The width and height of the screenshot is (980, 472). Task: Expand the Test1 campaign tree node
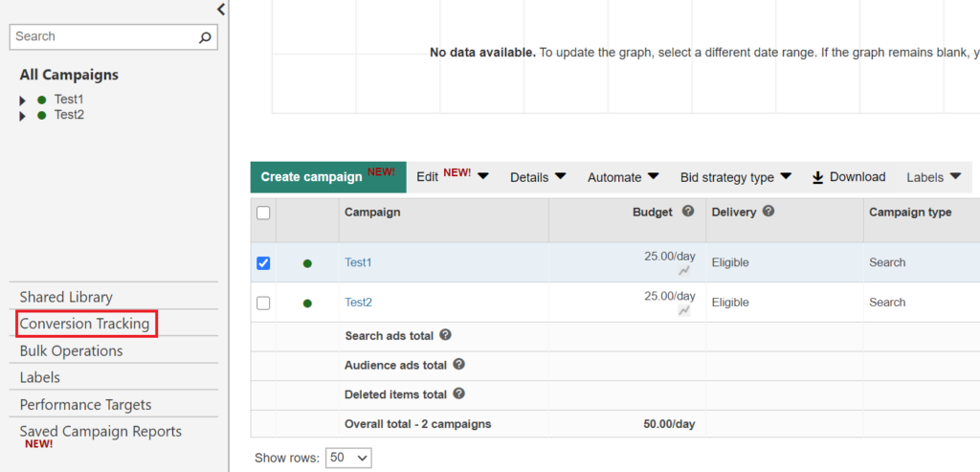point(23,101)
